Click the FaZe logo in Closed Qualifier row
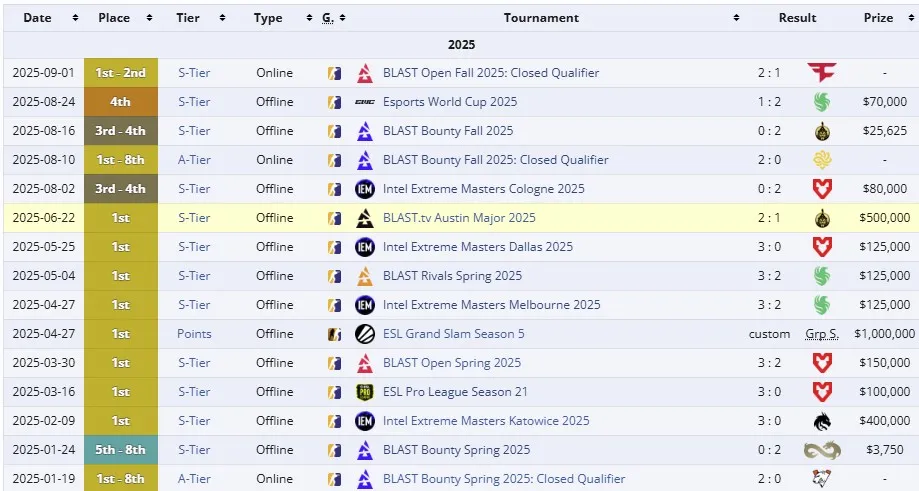The image size is (919, 491). tap(822, 73)
